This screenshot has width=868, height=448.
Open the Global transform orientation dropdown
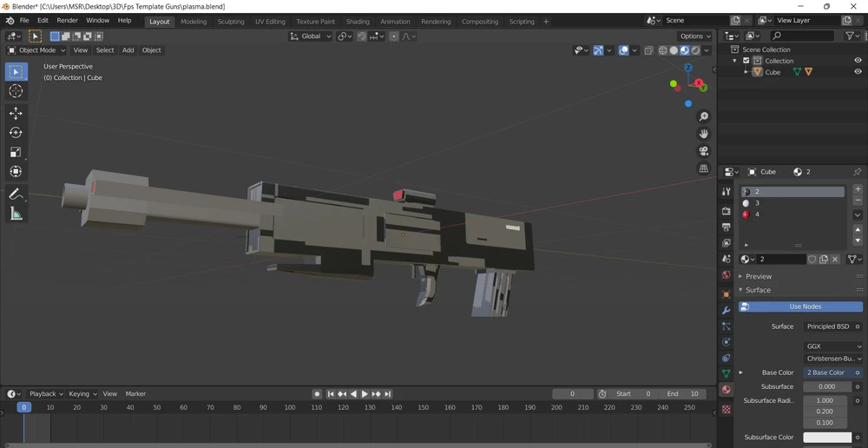[x=311, y=36]
